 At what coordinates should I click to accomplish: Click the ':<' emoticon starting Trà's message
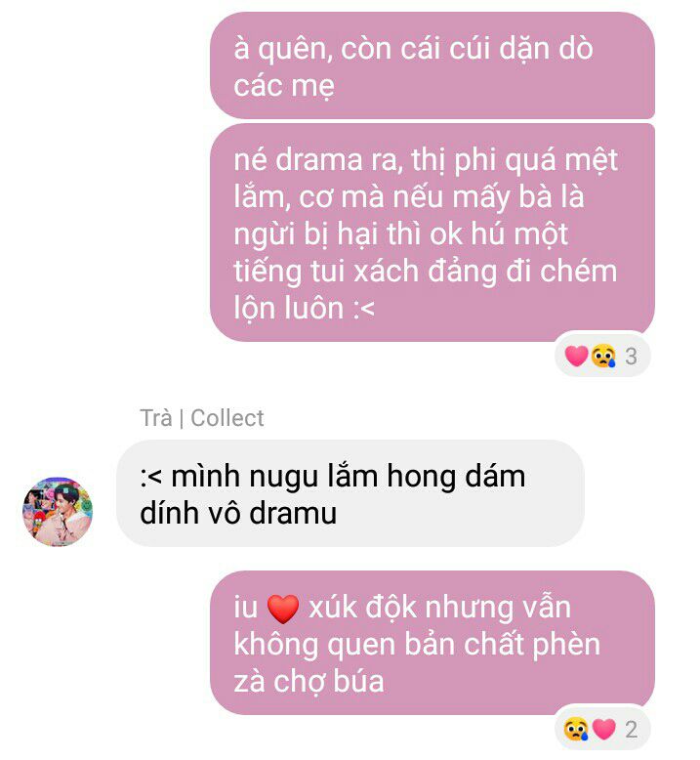[x=150, y=477]
